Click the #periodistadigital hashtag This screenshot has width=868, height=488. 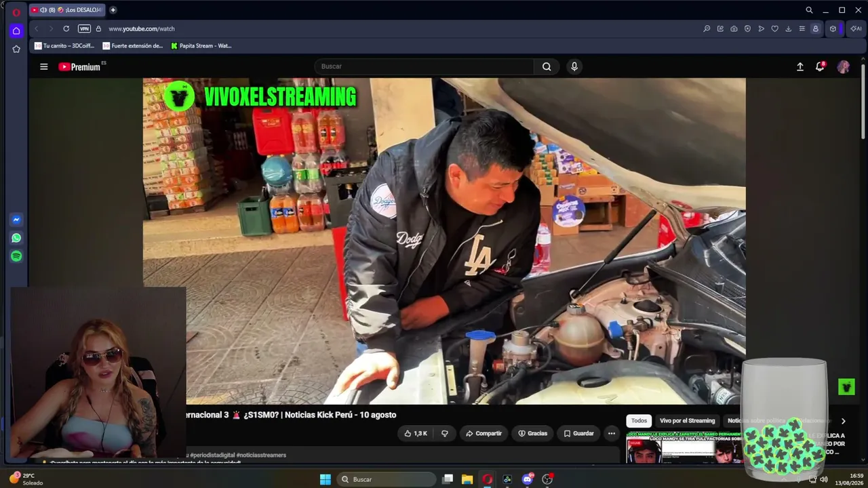pyautogui.click(x=212, y=455)
